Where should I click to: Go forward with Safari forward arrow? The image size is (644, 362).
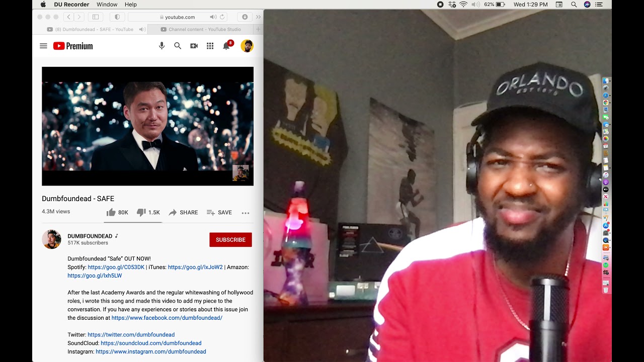tap(79, 17)
